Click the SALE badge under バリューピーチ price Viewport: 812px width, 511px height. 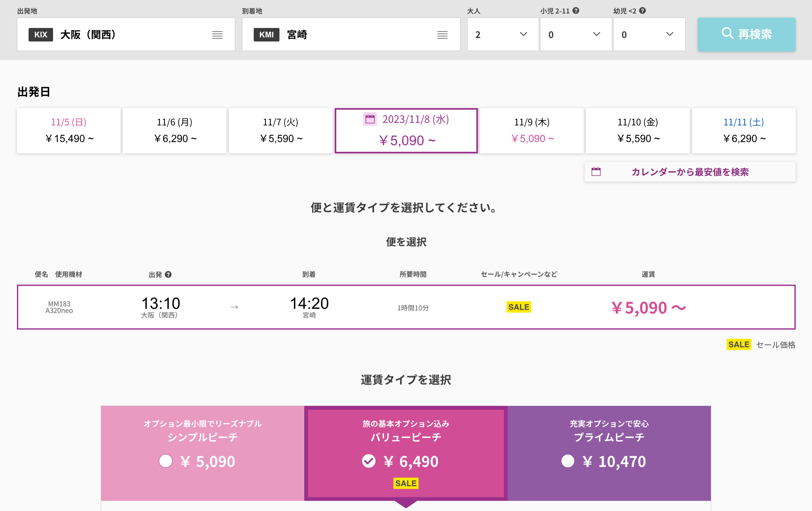(406, 483)
